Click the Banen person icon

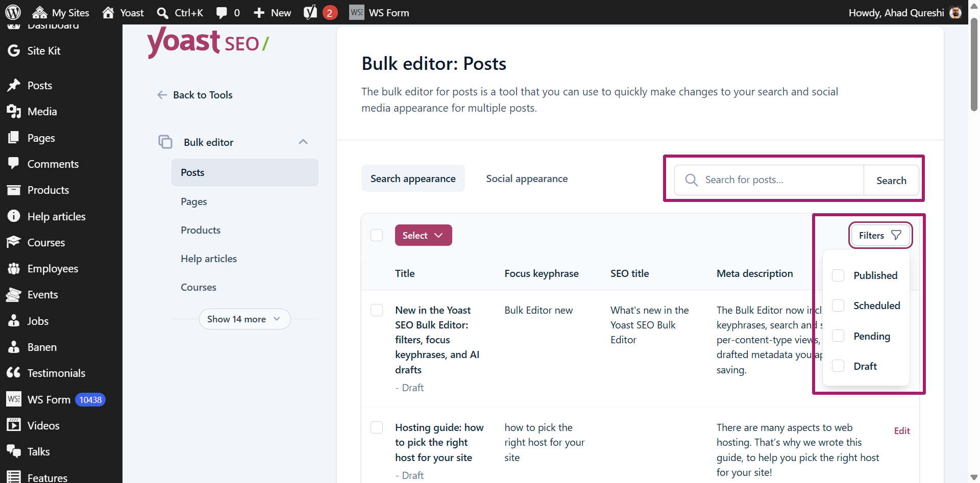[14, 347]
